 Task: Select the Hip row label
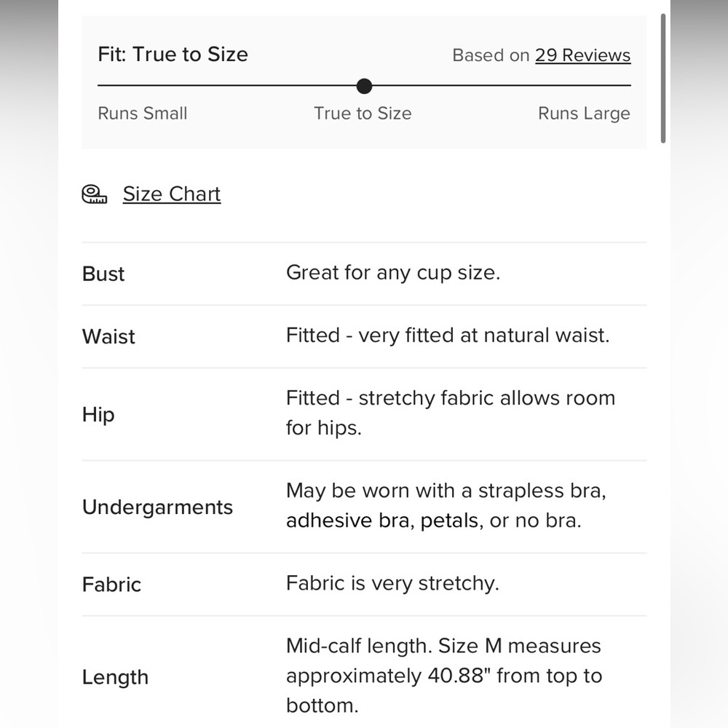[x=98, y=414]
